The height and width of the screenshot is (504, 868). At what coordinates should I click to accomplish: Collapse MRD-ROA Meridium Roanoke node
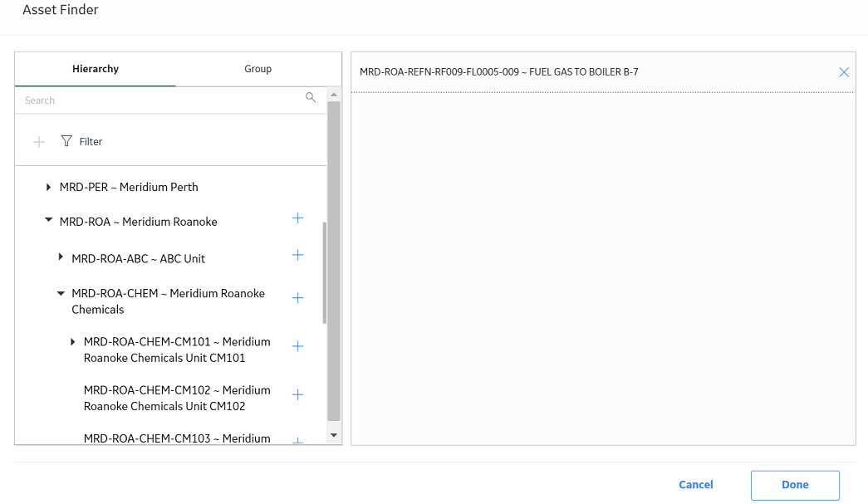[x=49, y=220]
